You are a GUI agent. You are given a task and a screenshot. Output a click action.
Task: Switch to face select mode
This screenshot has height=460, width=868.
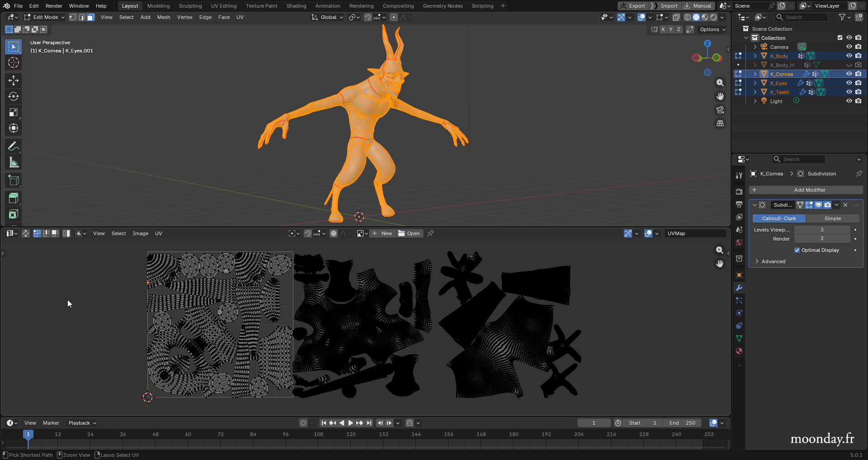(x=90, y=17)
